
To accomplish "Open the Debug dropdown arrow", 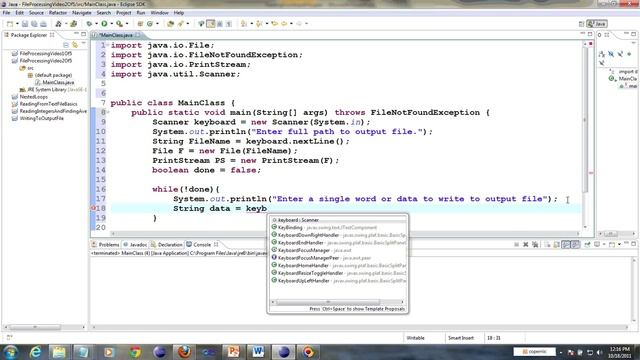I will 96,24.
